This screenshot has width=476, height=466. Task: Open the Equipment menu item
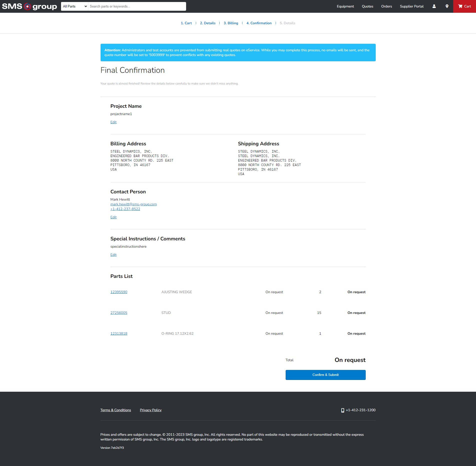[345, 6]
